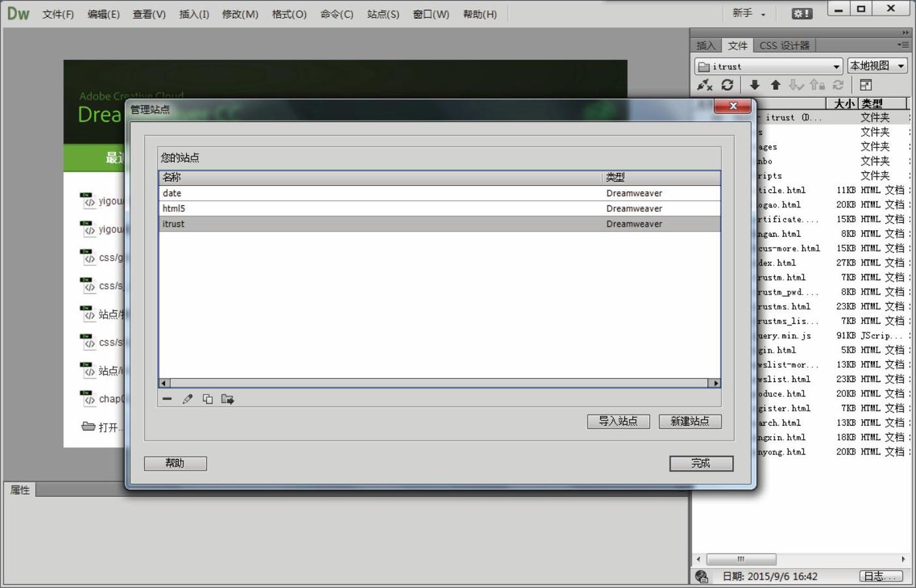Close the Manage Sites dialog
The height and width of the screenshot is (588, 916).
pos(733,106)
